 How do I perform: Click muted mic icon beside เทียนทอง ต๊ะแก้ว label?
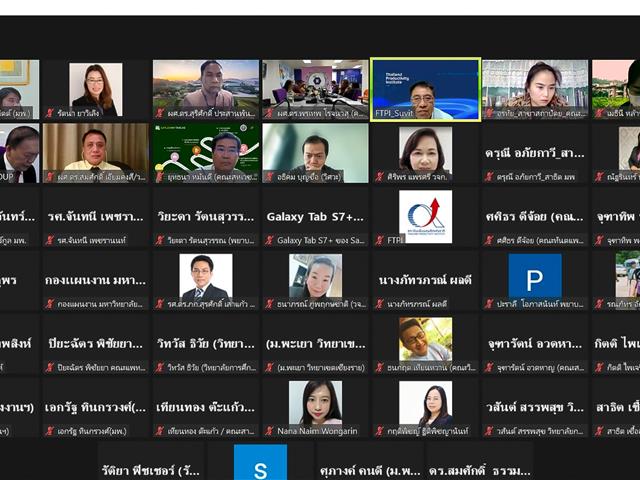[x=160, y=431]
